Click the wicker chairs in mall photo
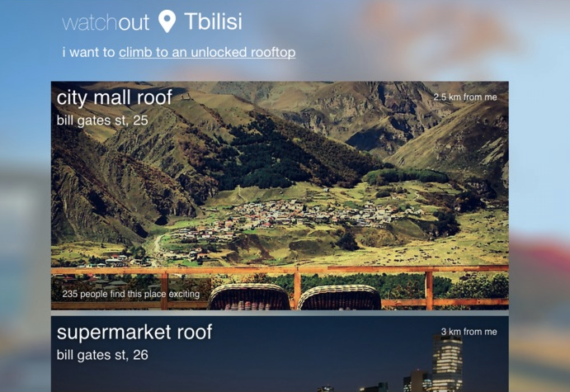 [x=294, y=297]
